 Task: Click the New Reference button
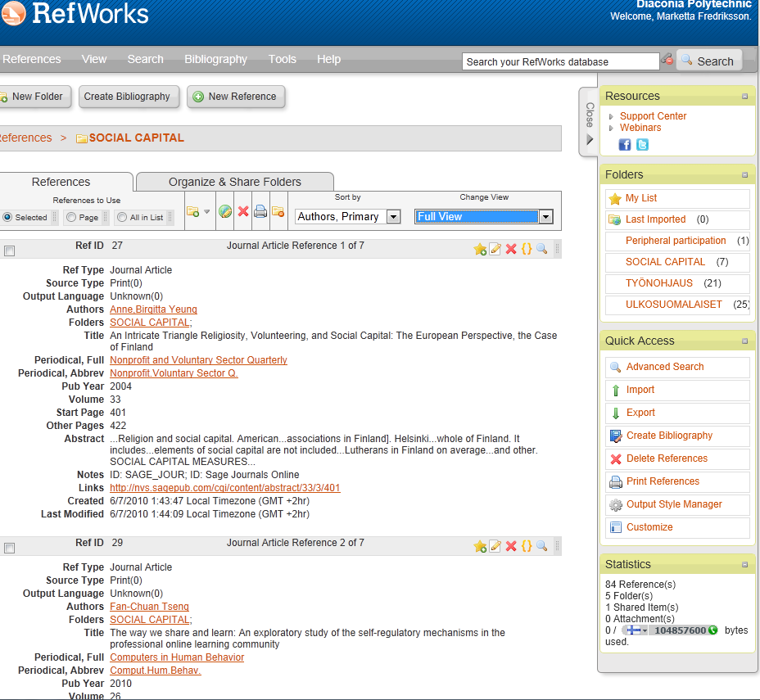pos(236,97)
